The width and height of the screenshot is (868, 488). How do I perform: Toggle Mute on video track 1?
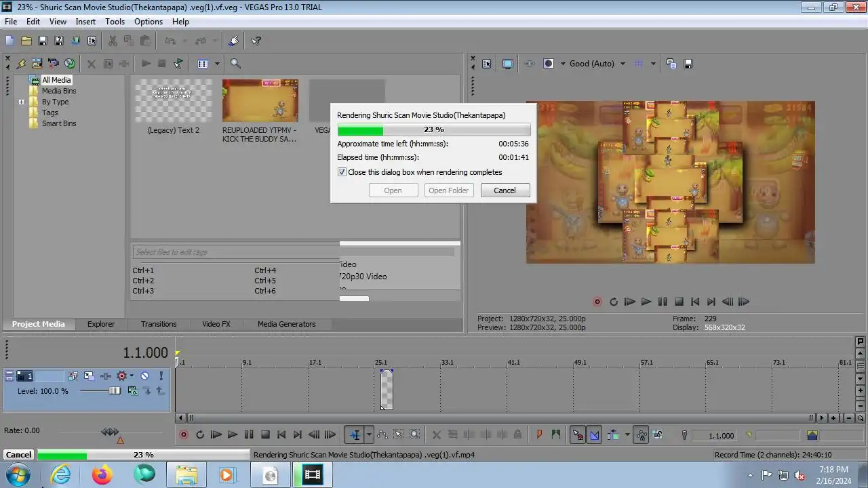(144, 375)
